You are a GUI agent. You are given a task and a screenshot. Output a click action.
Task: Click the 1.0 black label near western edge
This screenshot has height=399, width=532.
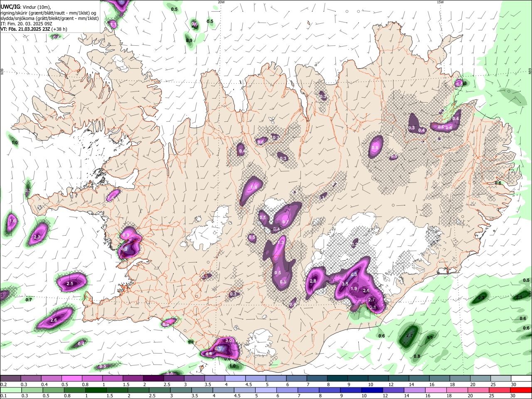[15, 143]
